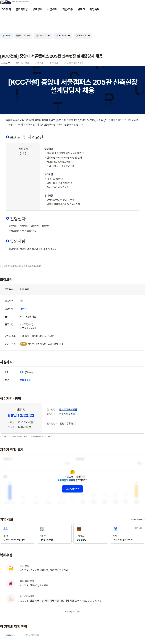Click the job posting banner image

click(x=72, y=90)
